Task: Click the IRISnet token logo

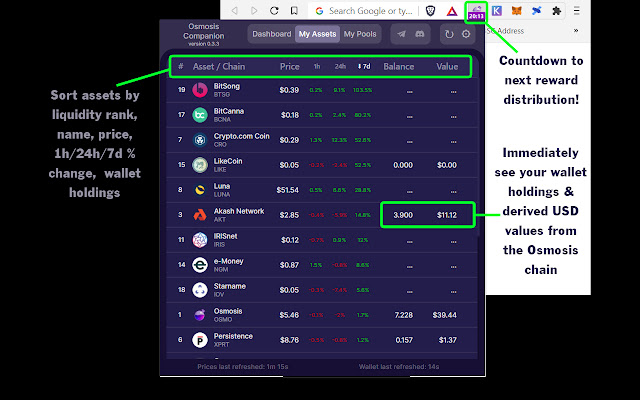Action: coord(200,240)
